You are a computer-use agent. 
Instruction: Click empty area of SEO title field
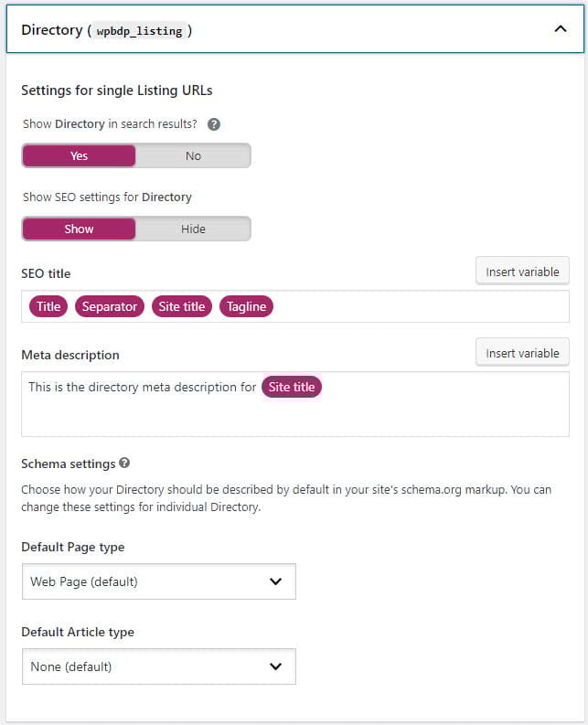point(421,306)
